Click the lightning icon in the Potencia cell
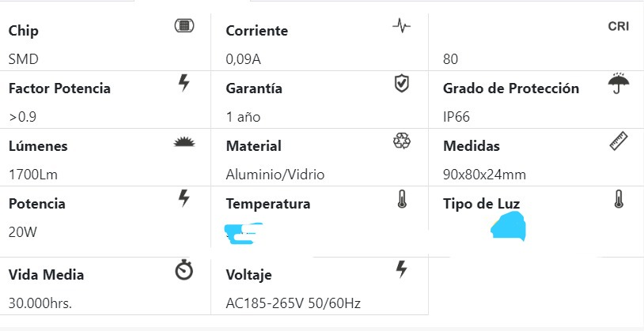The height and width of the screenshot is (331, 644). tap(184, 198)
